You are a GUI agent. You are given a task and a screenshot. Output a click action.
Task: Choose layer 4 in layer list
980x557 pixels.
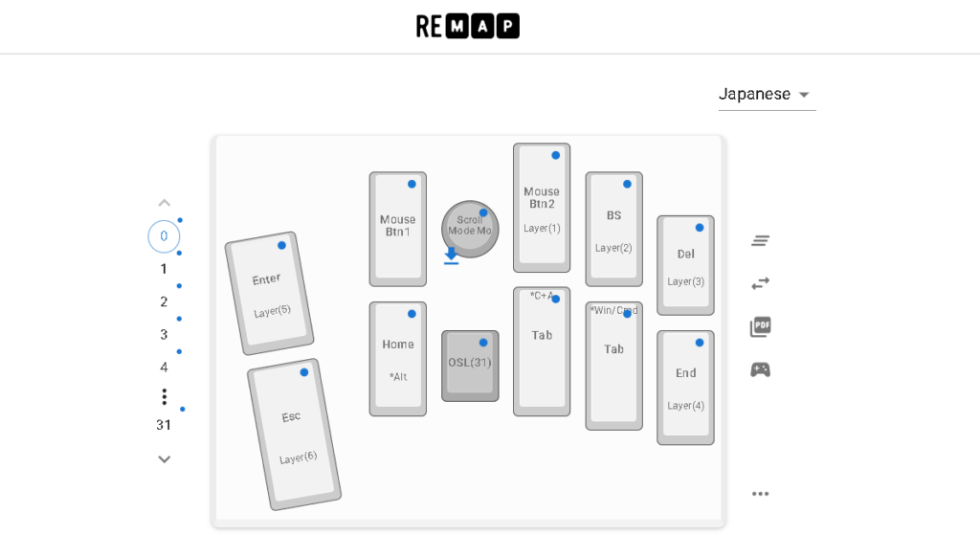coord(164,367)
